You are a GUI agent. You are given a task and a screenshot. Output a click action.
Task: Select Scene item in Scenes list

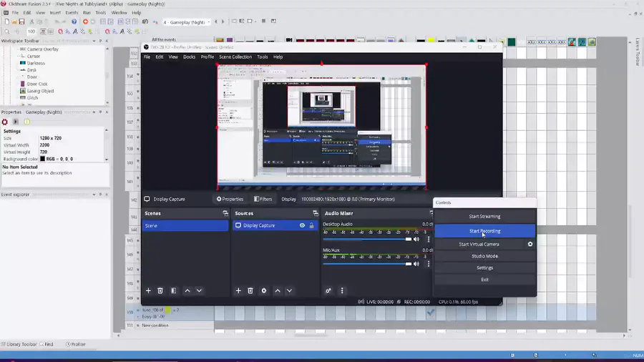185,226
